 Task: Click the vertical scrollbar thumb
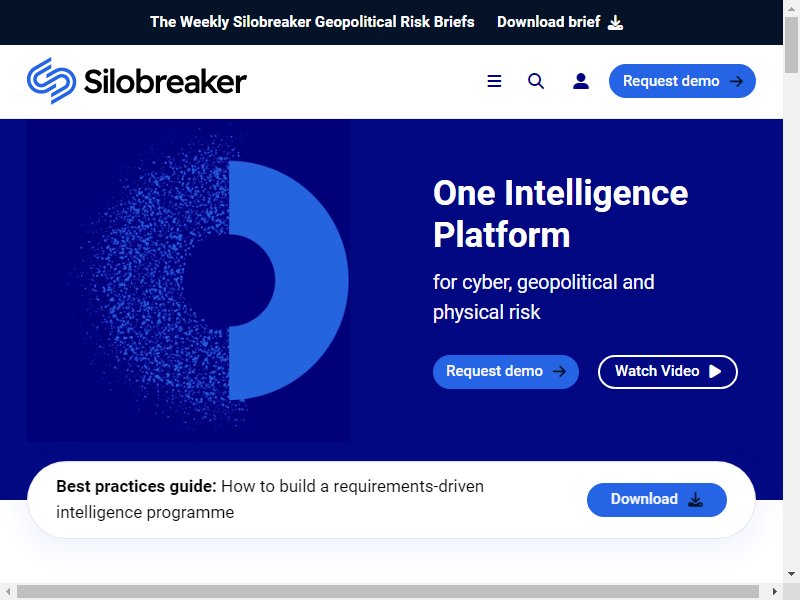(x=791, y=46)
